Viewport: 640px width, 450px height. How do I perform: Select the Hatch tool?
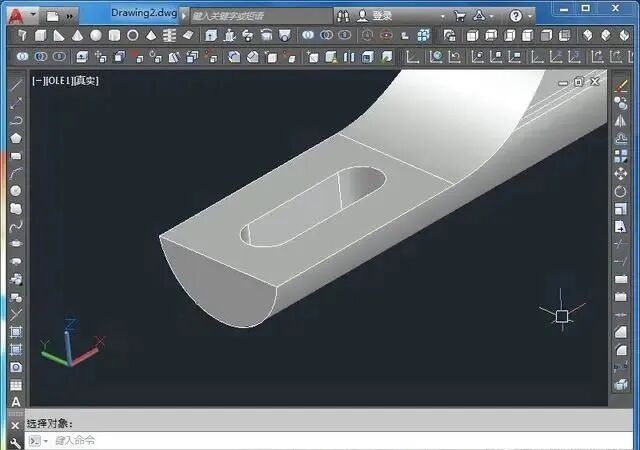(16, 332)
